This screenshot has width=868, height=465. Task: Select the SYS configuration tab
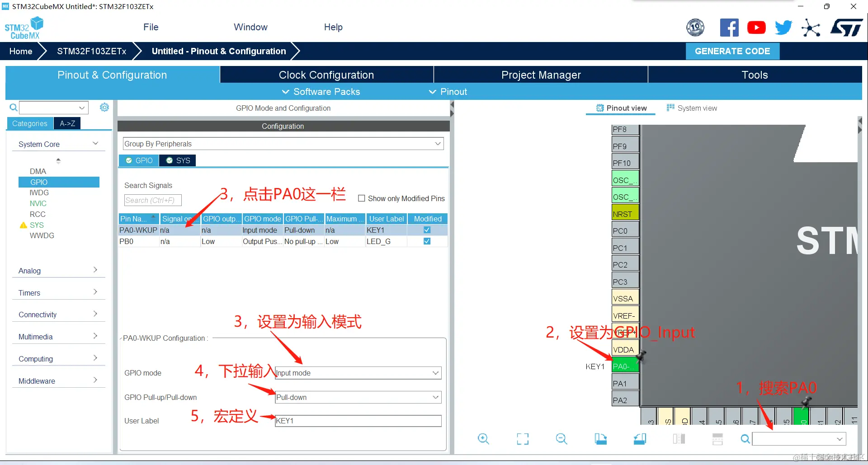178,160
